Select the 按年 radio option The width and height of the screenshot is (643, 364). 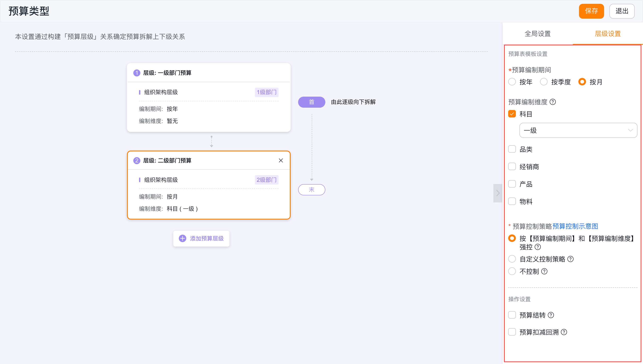pyautogui.click(x=512, y=82)
